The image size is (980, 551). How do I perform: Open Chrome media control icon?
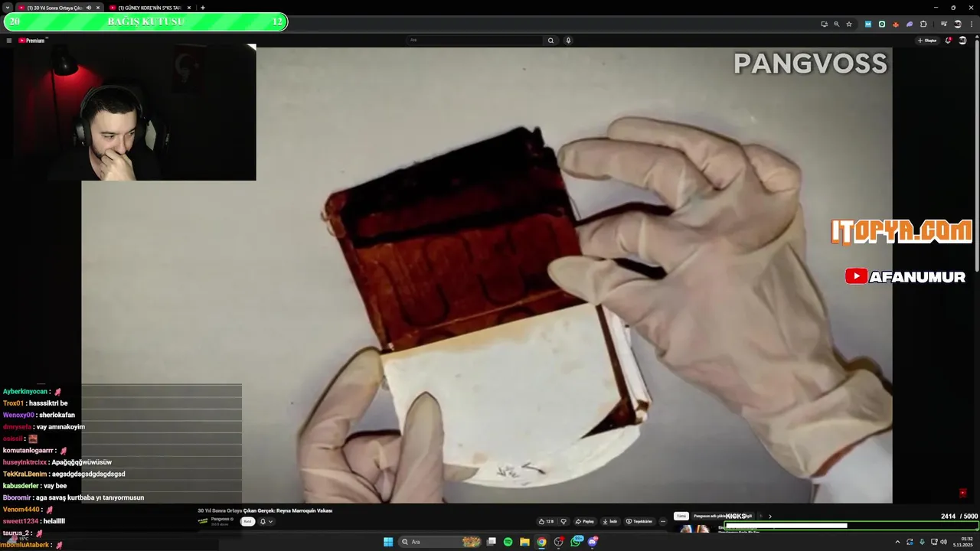(944, 24)
